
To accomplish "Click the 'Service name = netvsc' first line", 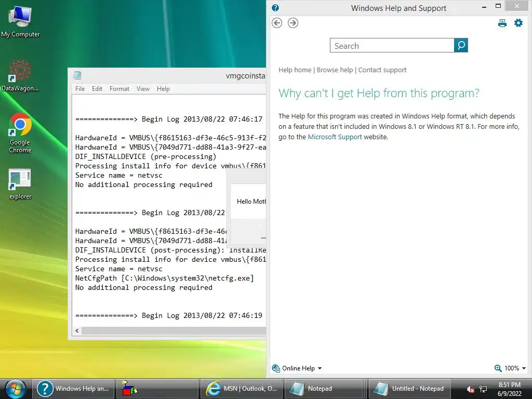I will pyautogui.click(x=119, y=176).
